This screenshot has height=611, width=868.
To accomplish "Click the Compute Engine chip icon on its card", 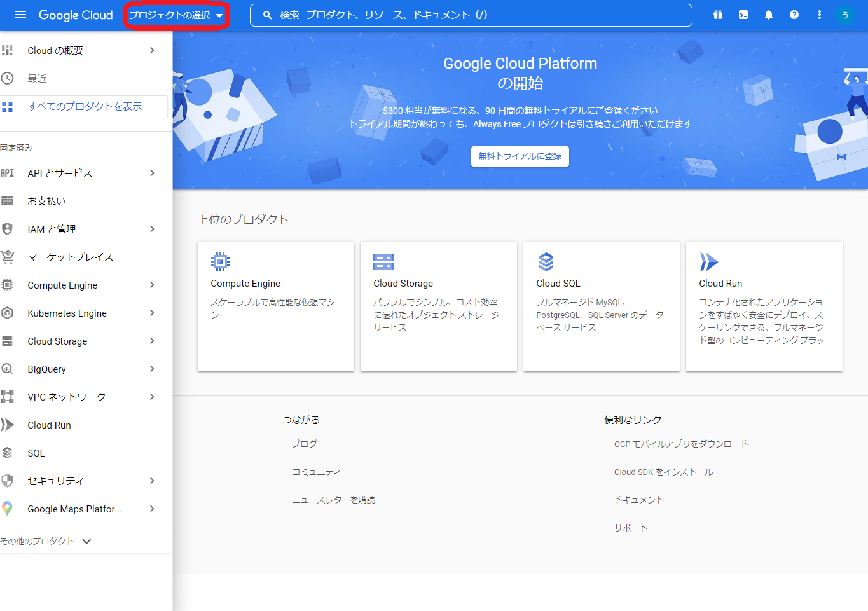I will pyautogui.click(x=221, y=261).
